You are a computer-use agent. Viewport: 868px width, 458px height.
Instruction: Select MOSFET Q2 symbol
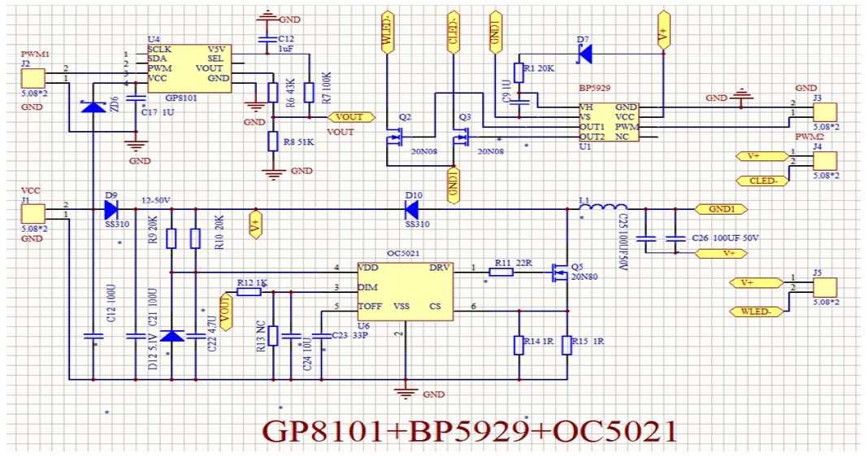click(395, 137)
